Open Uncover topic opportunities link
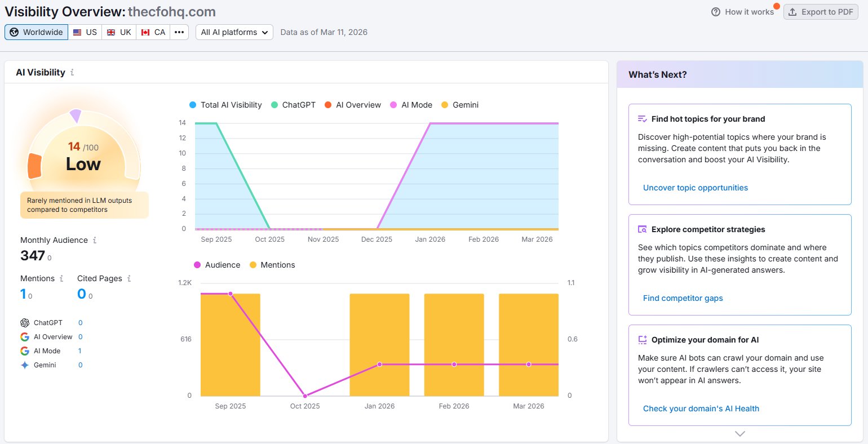Image resolution: width=868 pixels, height=444 pixels. [x=696, y=188]
